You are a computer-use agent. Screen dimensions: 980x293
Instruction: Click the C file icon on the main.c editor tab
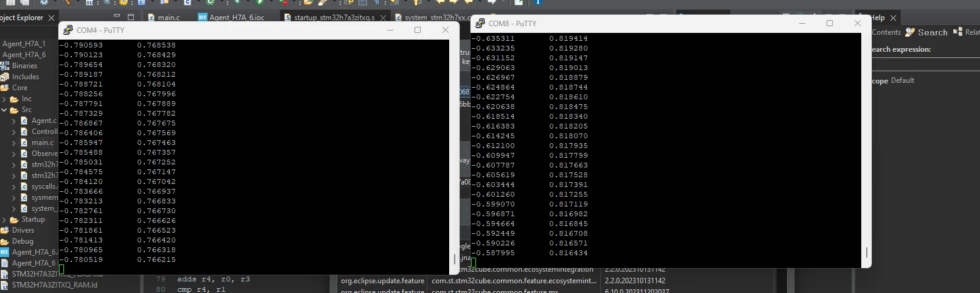(151, 18)
